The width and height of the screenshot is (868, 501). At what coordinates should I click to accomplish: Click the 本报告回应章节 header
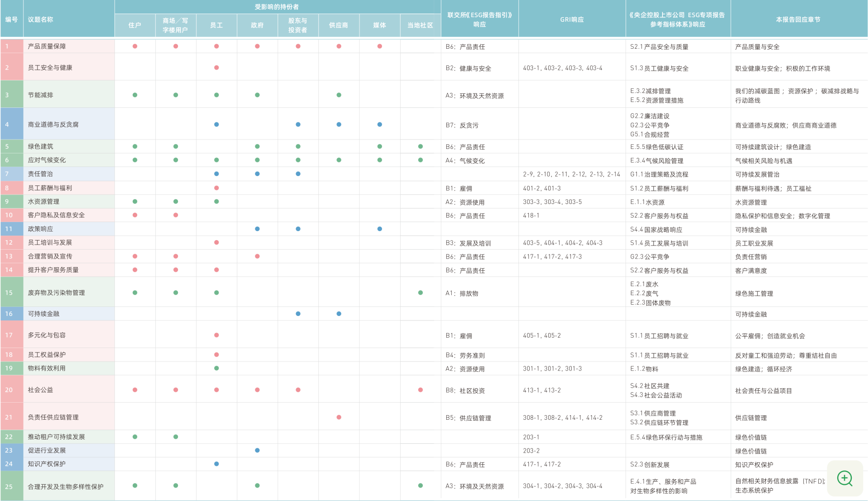pyautogui.click(x=798, y=19)
